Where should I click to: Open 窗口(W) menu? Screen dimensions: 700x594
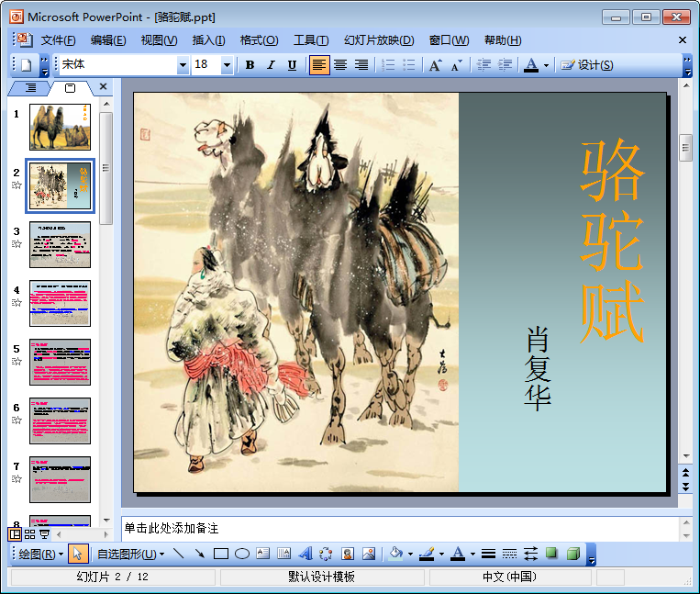[x=450, y=40]
